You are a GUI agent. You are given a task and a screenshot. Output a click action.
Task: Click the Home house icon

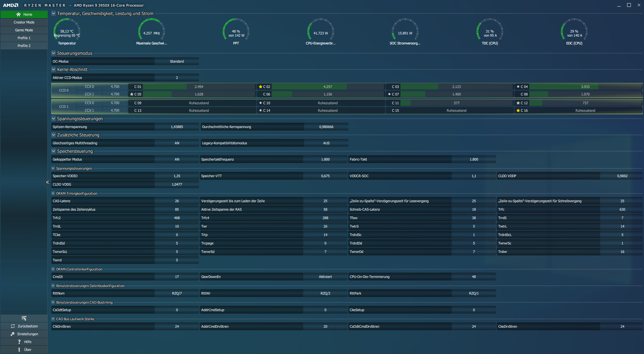pyautogui.click(x=18, y=14)
